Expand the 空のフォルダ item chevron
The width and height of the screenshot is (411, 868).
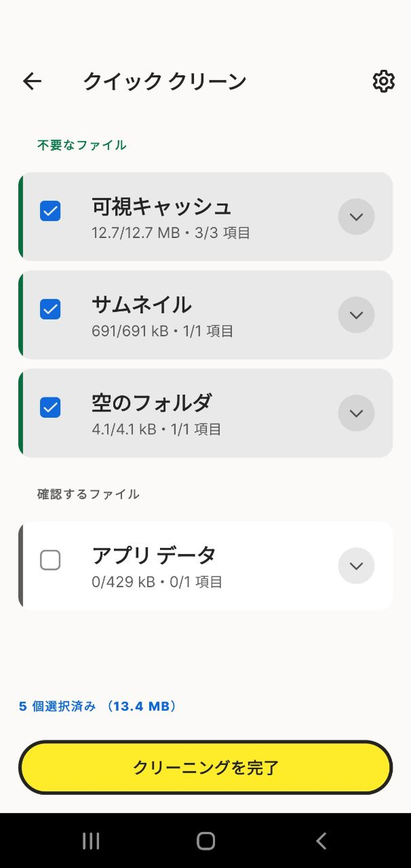(356, 413)
